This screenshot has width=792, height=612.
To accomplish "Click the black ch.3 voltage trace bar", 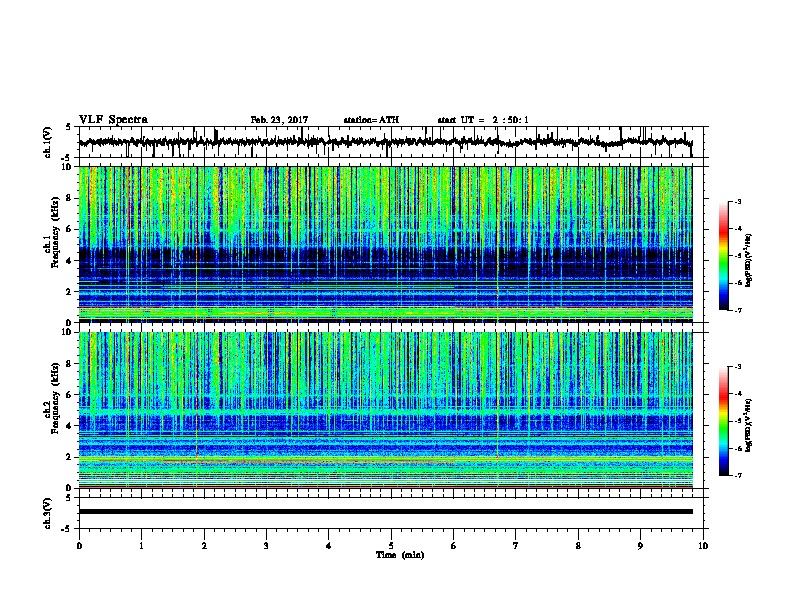I will (x=385, y=512).
